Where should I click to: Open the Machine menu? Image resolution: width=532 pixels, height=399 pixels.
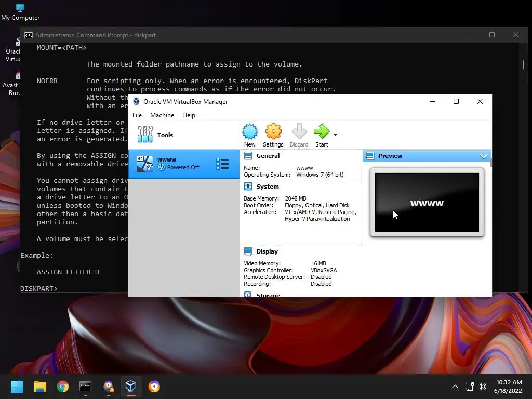point(162,115)
